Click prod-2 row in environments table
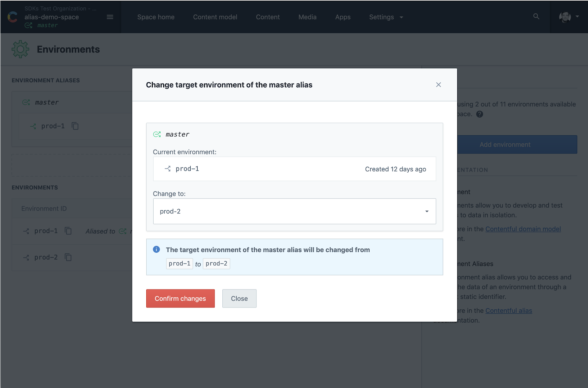This screenshot has height=388, width=588. pyautogui.click(x=72, y=257)
